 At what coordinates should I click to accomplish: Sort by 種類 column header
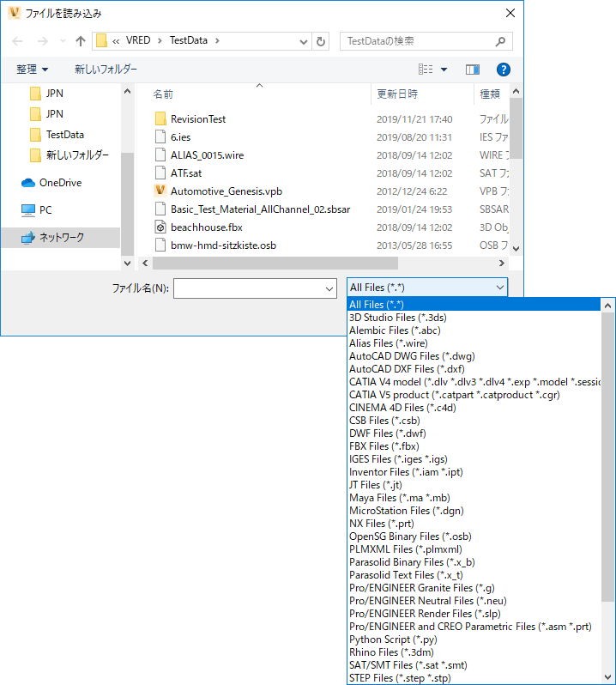(x=490, y=94)
